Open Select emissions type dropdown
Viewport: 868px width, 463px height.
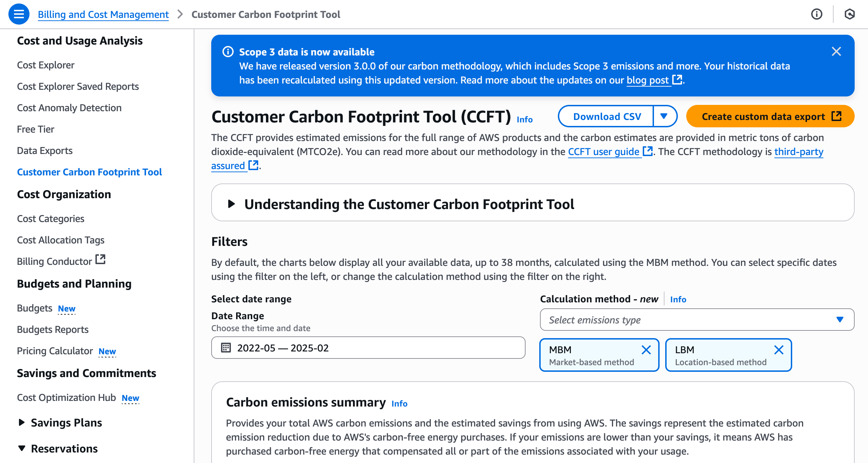[697, 320]
